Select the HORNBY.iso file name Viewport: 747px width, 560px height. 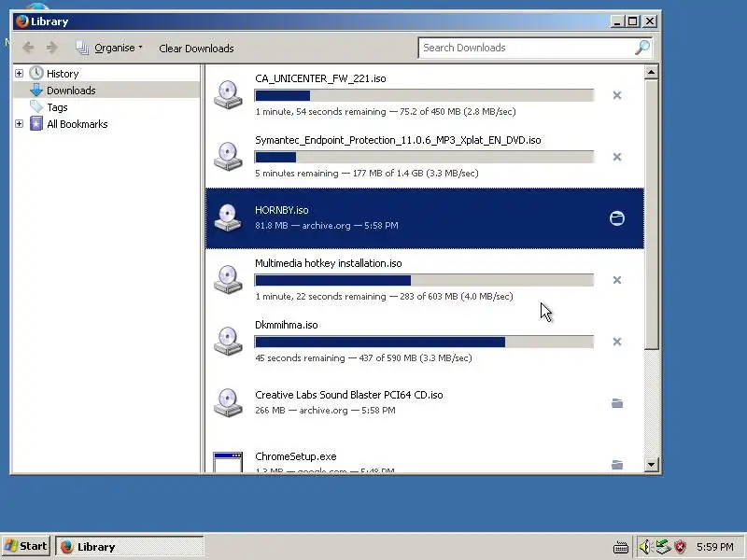282,210
